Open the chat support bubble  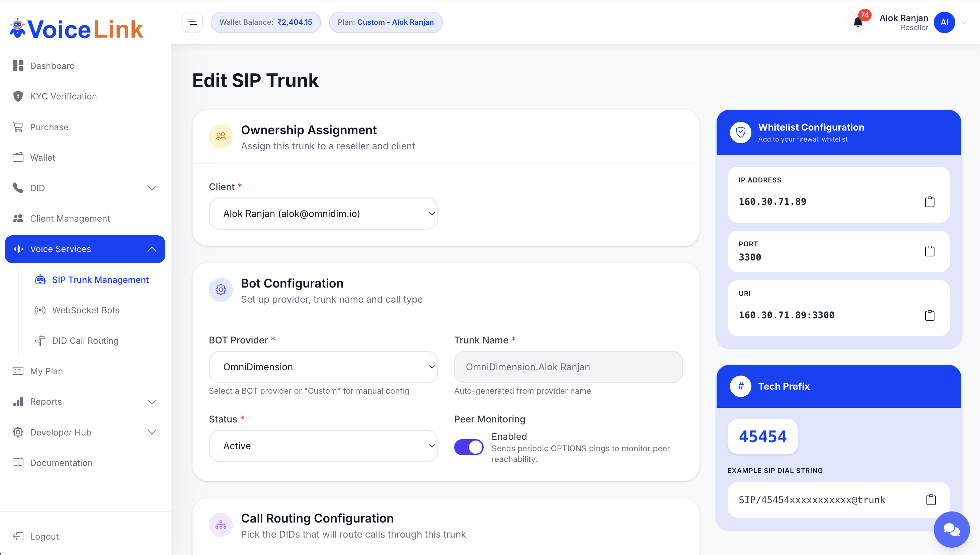point(952,529)
